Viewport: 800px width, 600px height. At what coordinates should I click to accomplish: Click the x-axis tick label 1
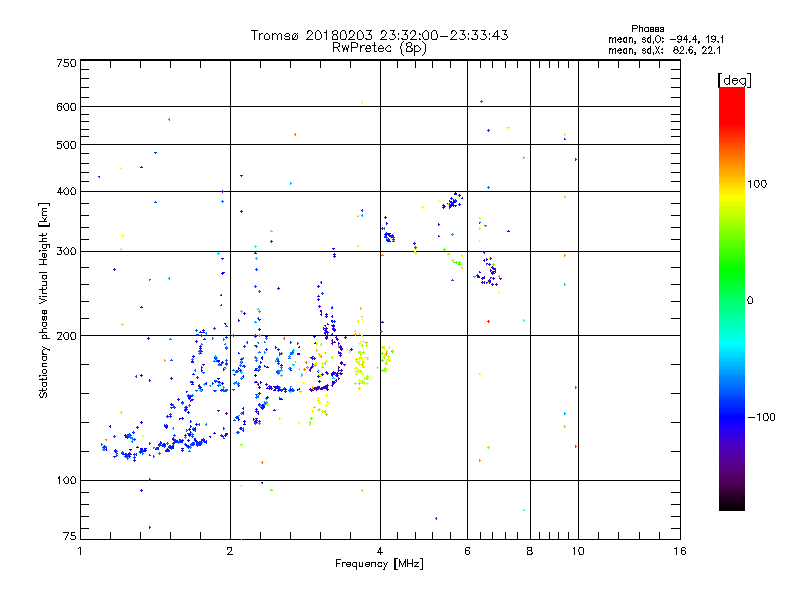point(80,551)
